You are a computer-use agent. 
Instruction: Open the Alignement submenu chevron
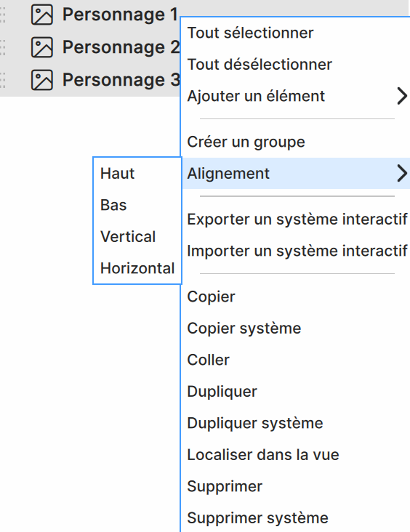pyautogui.click(x=402, y=174)
